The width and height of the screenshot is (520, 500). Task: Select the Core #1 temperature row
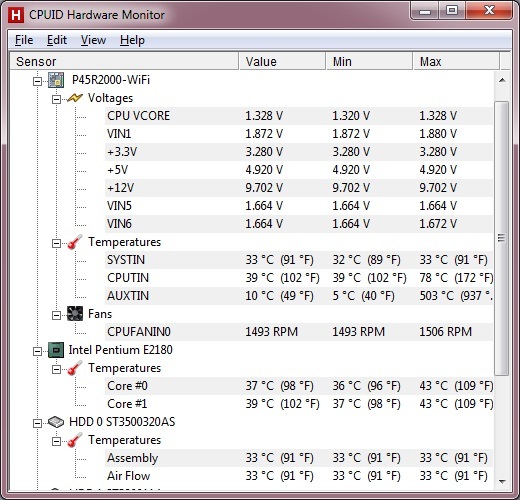click(x=299, y=404)
